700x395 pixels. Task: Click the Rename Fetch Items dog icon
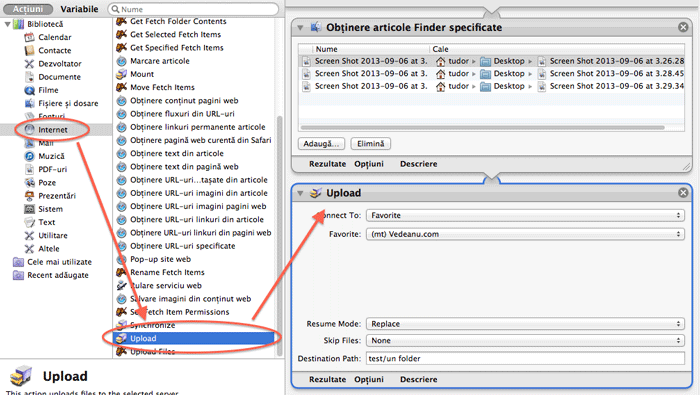(x=121, y=272)
